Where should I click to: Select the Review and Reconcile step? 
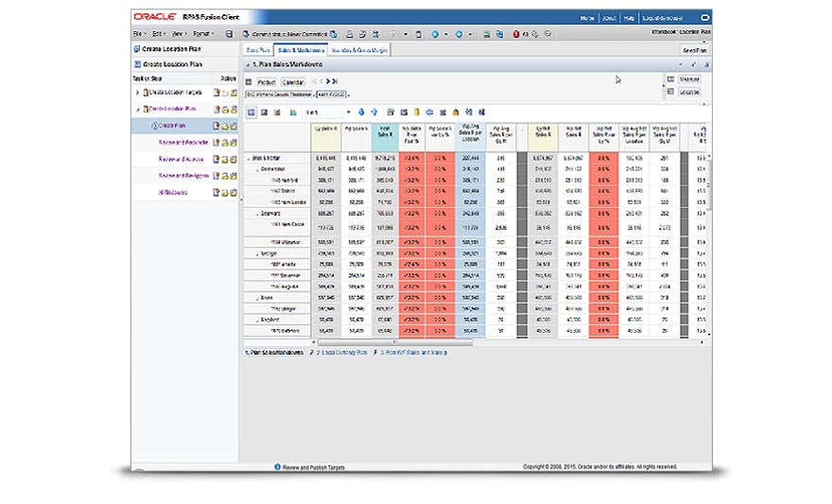pyautogui.click(x=184, y=142)
